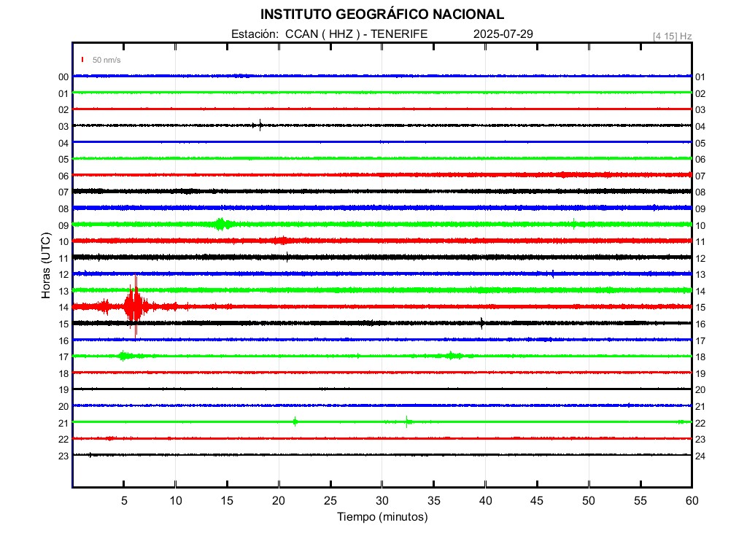
Task: Click the left-axis hour label 09
Action: (x=63, y=226)
